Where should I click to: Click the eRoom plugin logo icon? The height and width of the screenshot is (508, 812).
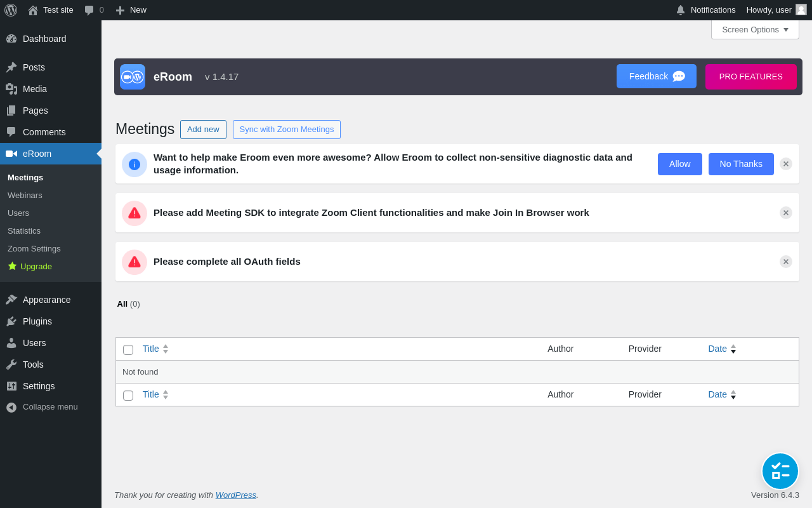[x=133, y=77]
